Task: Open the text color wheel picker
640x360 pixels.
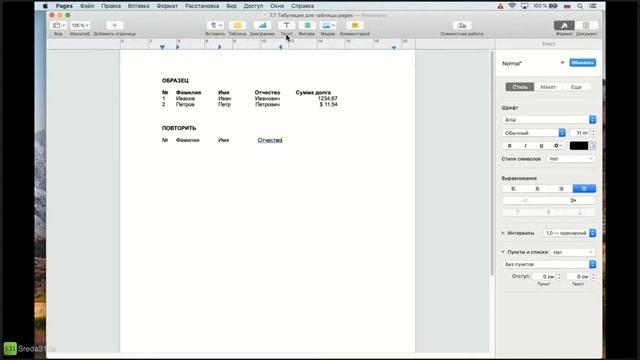Action: pyautogui.click(x=592, y=146)
